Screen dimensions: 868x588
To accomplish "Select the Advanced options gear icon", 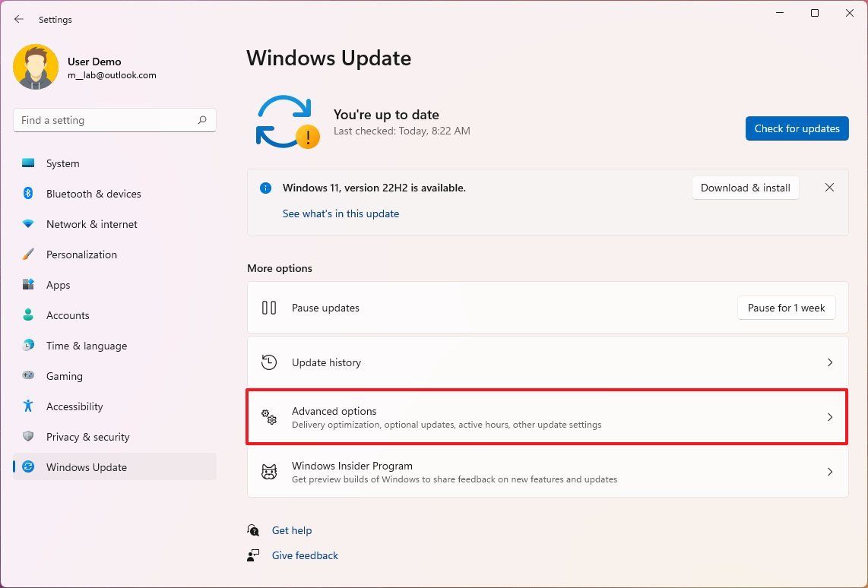I will (269, 417).
